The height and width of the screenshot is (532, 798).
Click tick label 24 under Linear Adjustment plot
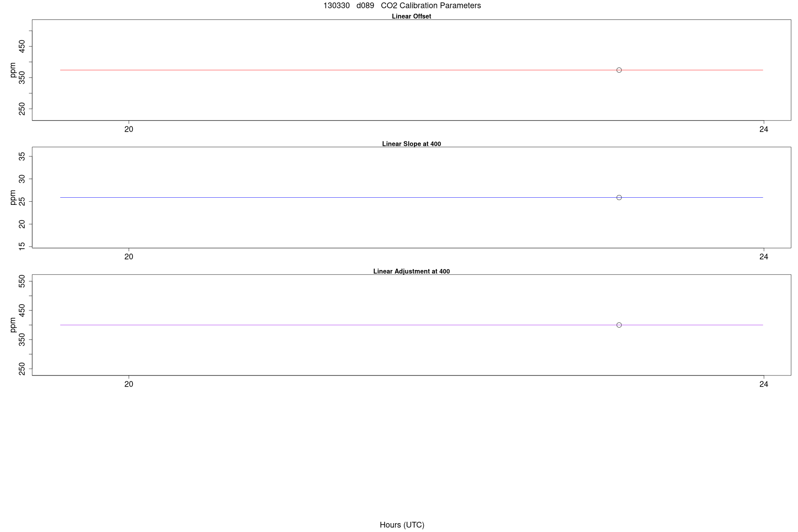pyautogui.click(x=763, y=384)
